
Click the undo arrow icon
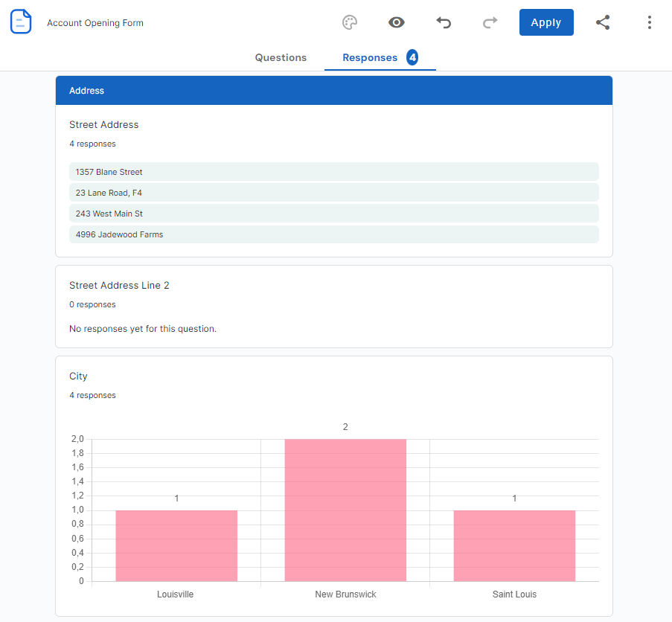click(444, 22)
